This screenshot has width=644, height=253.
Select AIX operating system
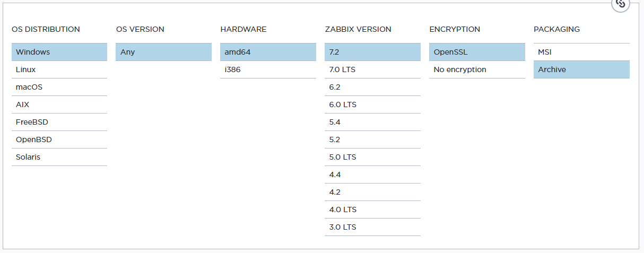pyautogui.click(x=59, y=104)
